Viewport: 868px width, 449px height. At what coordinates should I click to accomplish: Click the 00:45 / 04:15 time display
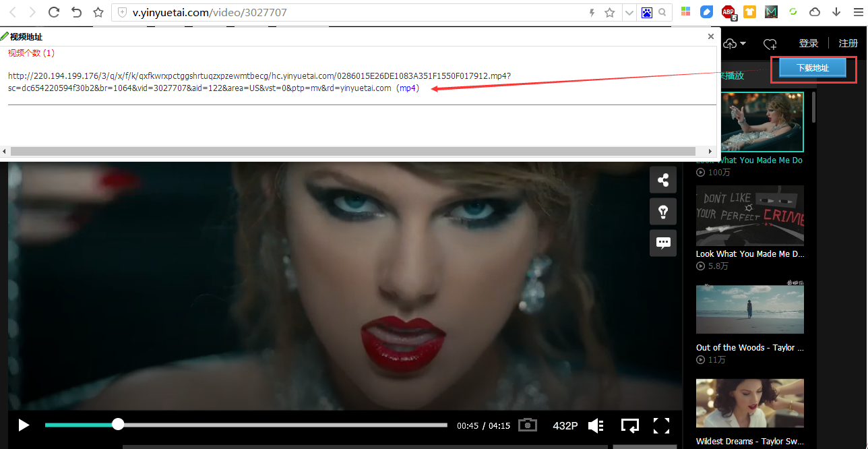(x=483, y=426)
